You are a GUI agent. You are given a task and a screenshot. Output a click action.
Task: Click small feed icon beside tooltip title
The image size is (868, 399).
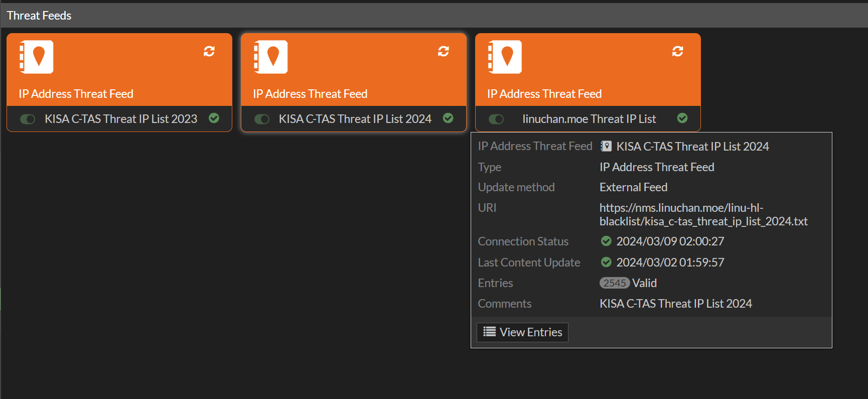[606, 146]
